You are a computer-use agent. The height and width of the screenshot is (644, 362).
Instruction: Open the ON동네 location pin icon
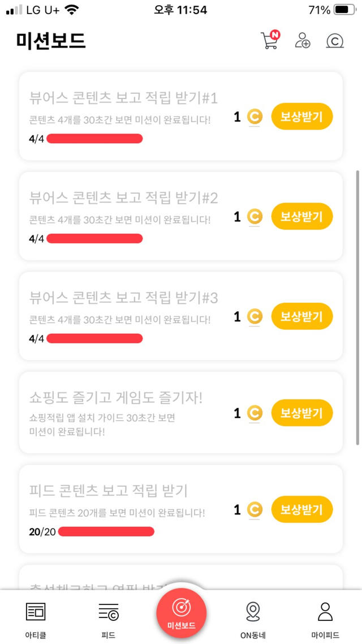[253, 612]
